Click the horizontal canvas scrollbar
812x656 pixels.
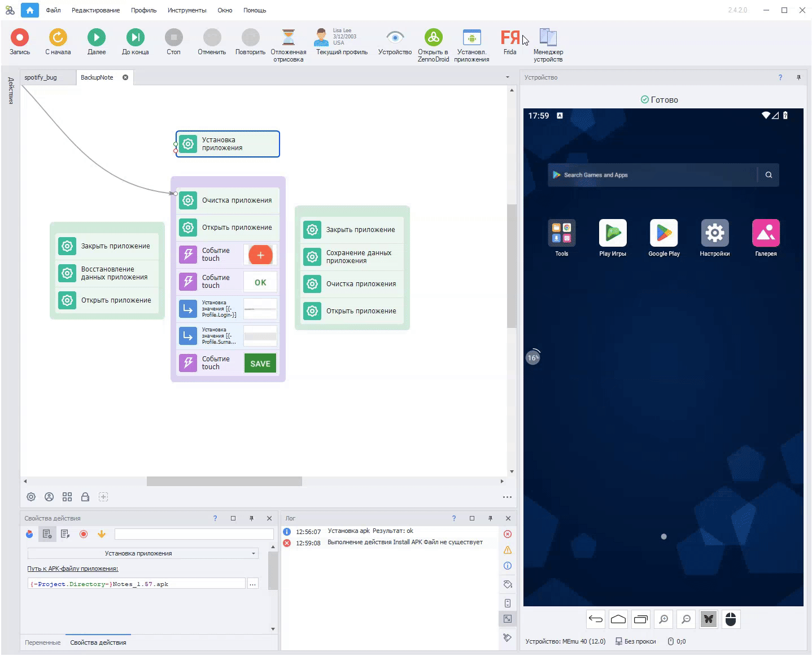pyautogui.click(x=224, y=482)
